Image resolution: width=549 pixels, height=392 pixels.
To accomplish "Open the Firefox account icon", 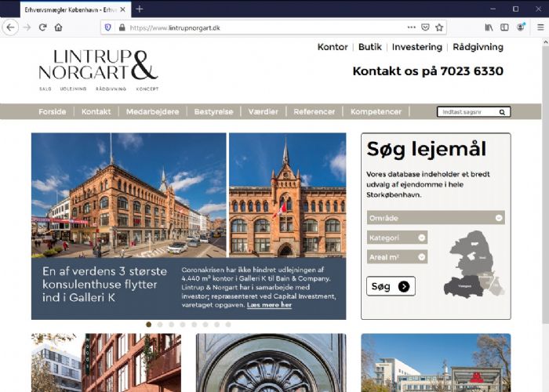I will coord(521,27).
